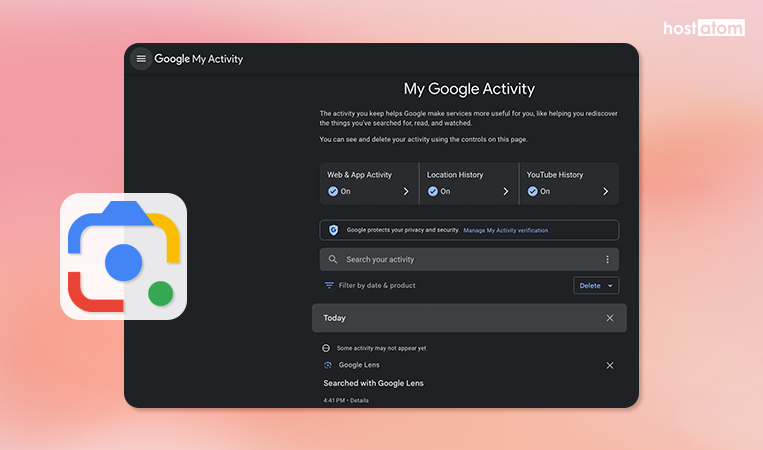Open Web & App Activity settings card
763x450 pixels.
[x=369, y=183]
